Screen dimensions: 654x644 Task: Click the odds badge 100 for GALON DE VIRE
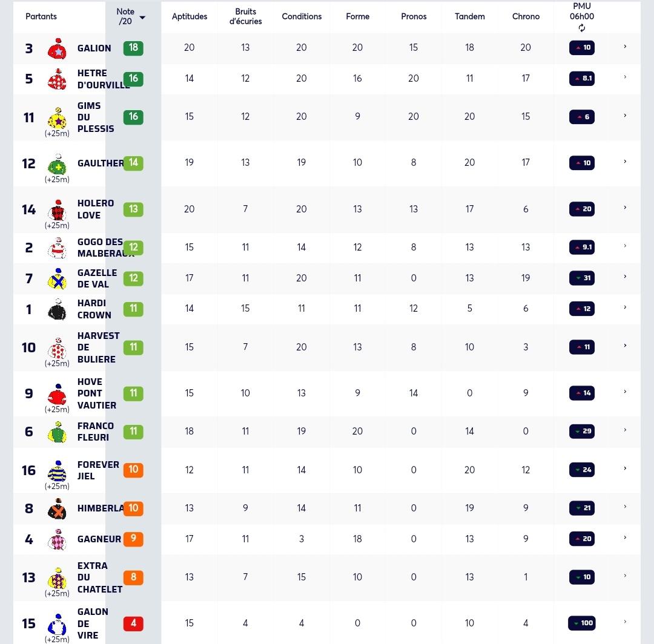pyautogui.click(x=582, y=623)
